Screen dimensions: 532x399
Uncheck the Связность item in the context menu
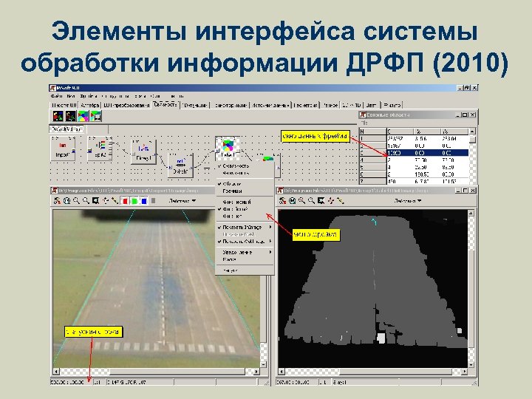[245, 166]
